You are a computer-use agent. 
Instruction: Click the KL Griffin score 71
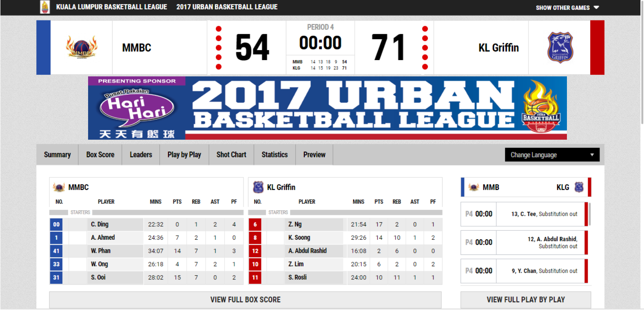(388, 47)
